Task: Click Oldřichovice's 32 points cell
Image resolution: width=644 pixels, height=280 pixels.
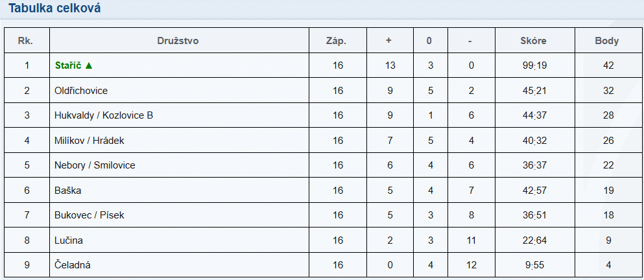Action: click(608, 91)
